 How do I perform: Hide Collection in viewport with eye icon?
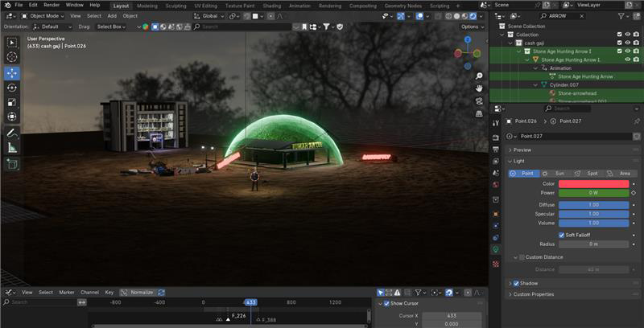(628, 35)
